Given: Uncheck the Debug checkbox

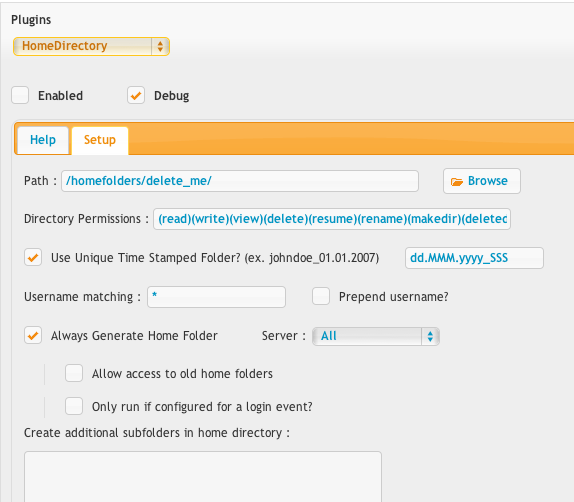Looking at the screenshot, I should point(136,96).
